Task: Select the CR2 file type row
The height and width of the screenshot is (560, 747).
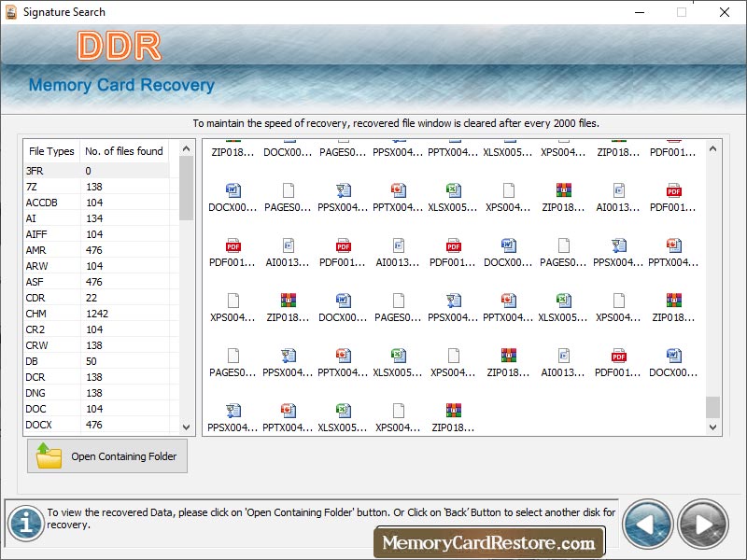Action: pyautogui.click(x=97, y=329)
